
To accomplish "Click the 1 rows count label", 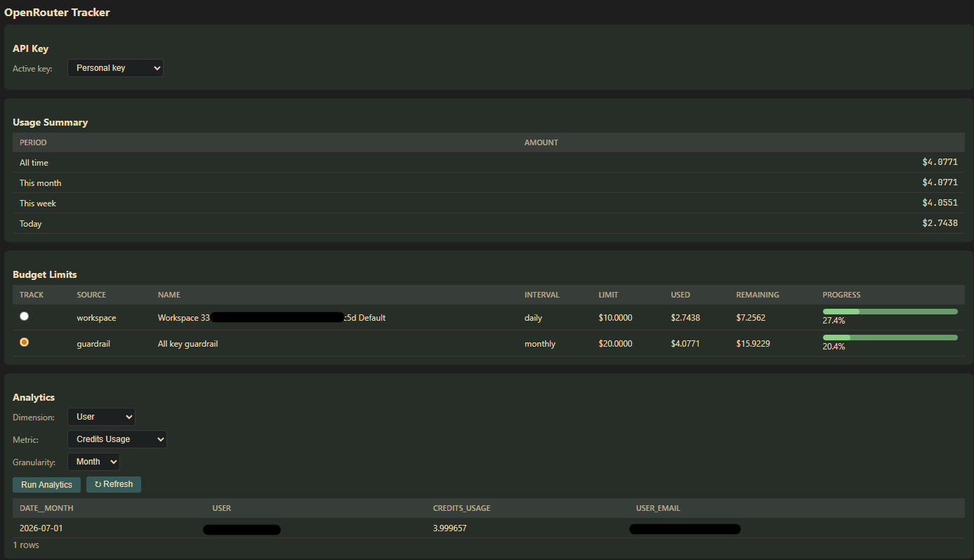I will click(x=26, y=545).
